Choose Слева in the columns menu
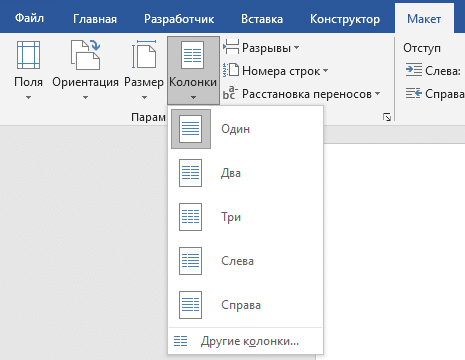The height and width of the screenshot is (360, 465). click(x=237, y=261)
